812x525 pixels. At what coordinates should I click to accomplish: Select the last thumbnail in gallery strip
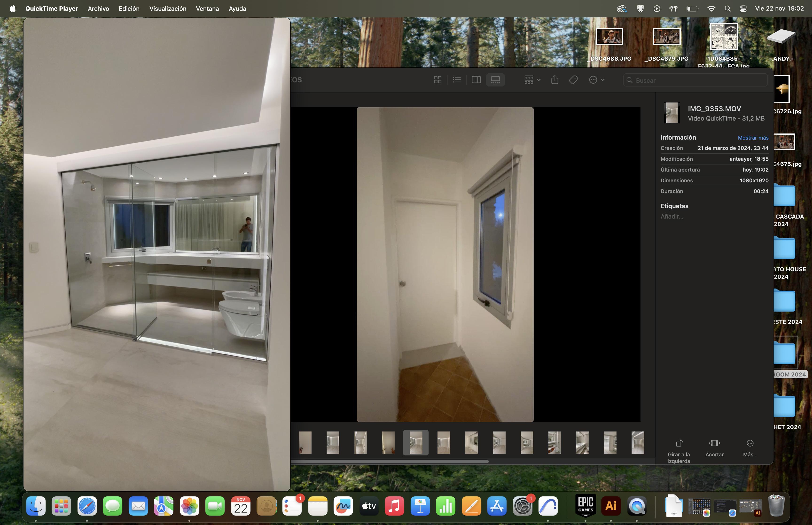click(x=637, y=443)
